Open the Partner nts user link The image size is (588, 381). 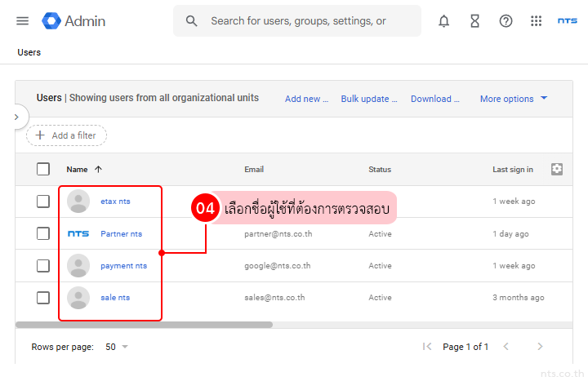click(121, 234)
